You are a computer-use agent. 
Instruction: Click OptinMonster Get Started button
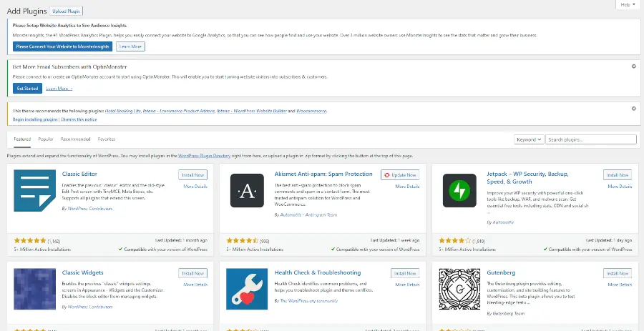click(27, 88)
